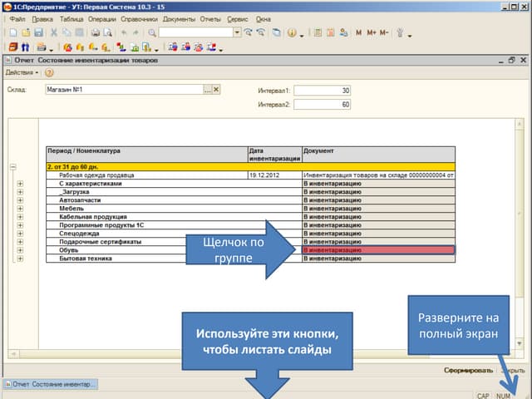This screenshot has height=399, width=532.
Task: Click the M- memory button
Action: point(384,32)
